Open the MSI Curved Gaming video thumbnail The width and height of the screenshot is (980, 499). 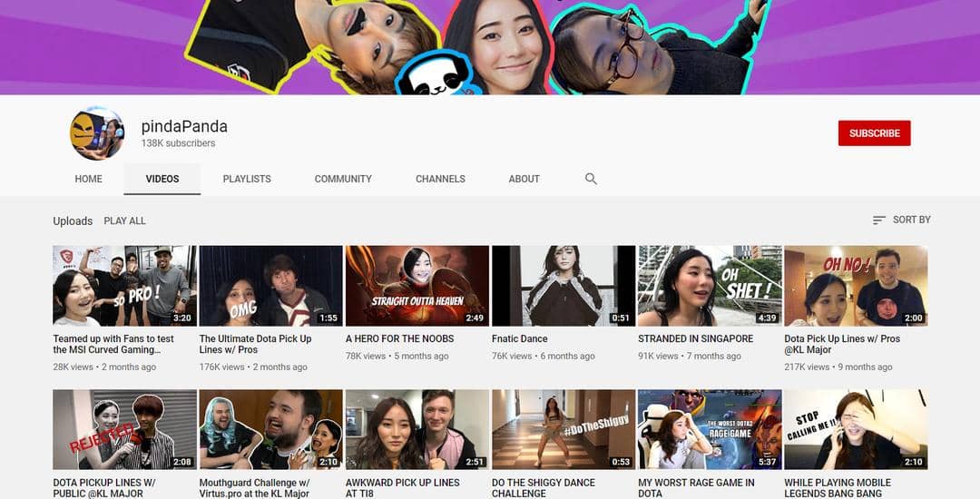click(124, 286)
